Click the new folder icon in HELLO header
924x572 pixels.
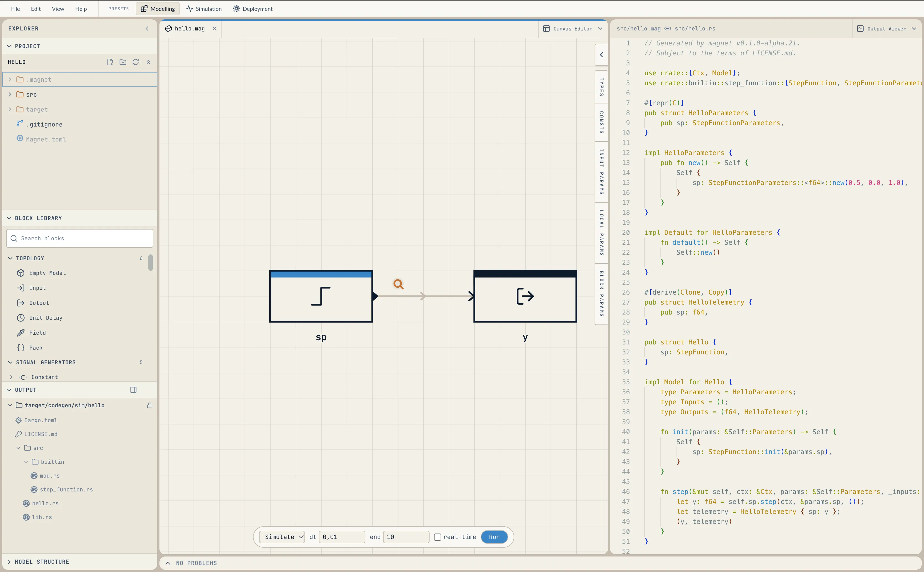click(x=123, y=62)
